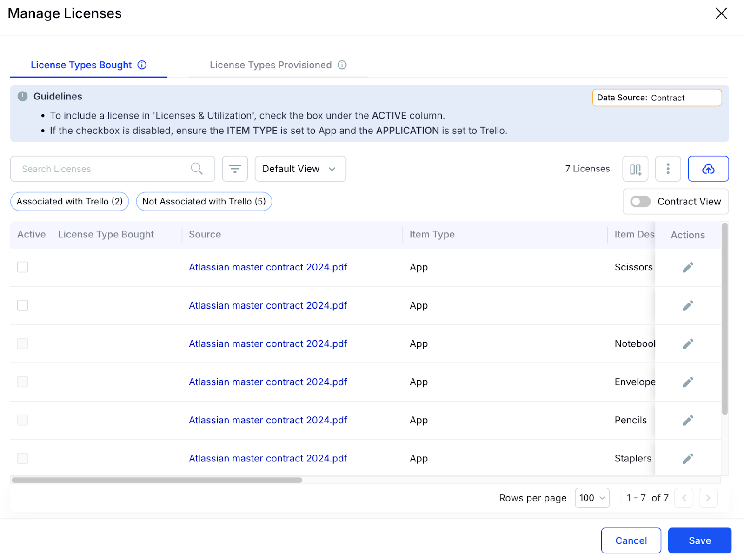Select the License Types Bought tab

(x=81, y=65)
